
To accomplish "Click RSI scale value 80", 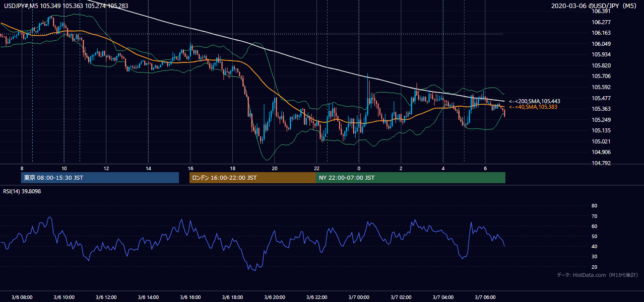I will pyautogui.click(x=594, y=206).
